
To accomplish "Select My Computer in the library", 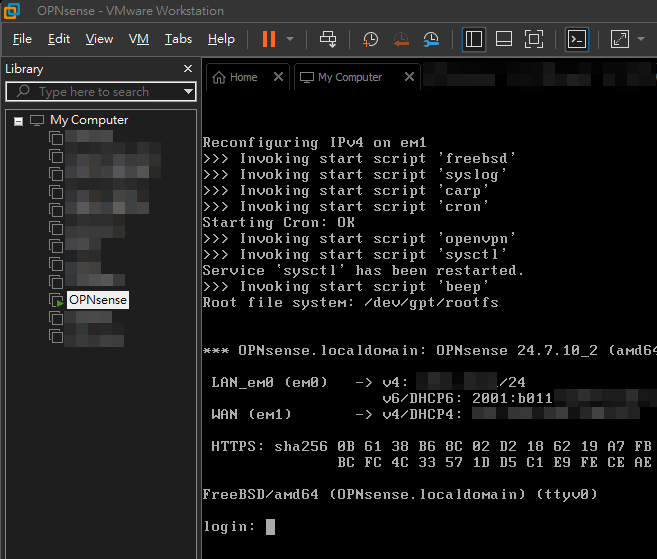I will click(89, 120).
